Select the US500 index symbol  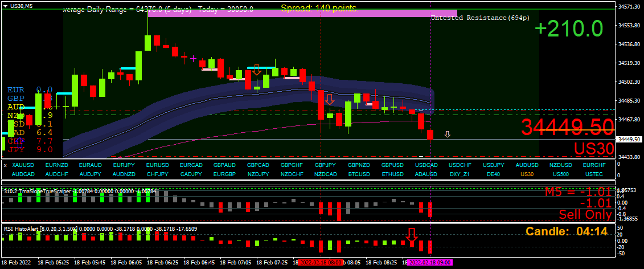561,174
